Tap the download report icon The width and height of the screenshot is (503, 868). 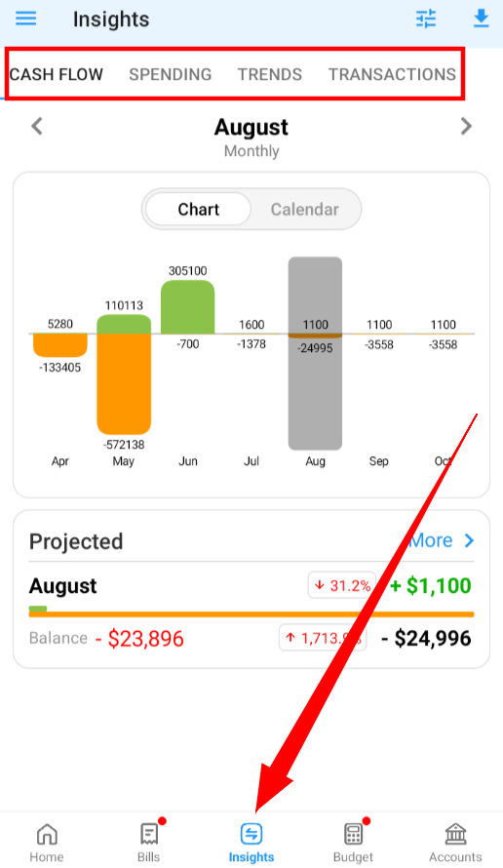pyautogui.click(x=482, y=19)
